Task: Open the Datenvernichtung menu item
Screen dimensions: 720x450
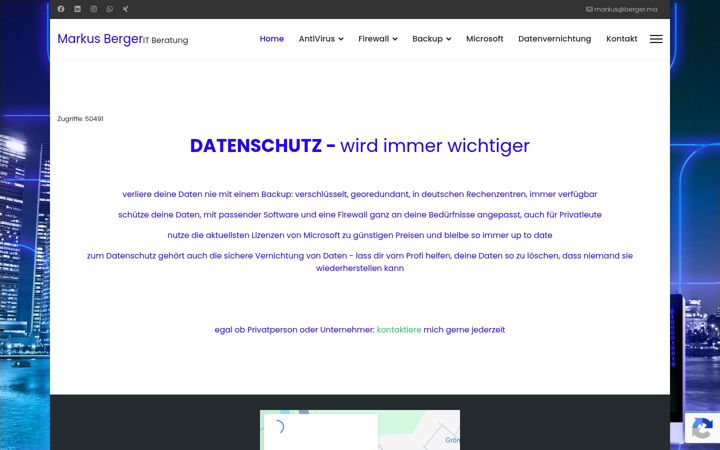Action: coord(555,39)
